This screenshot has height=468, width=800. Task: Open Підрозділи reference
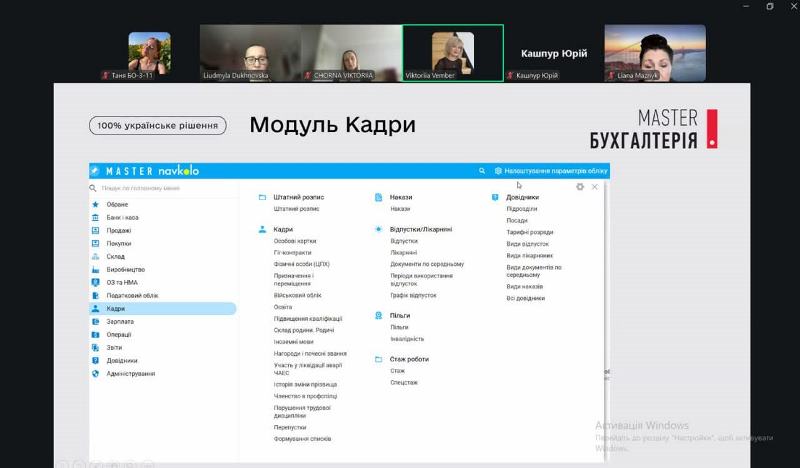pyautogui.click(x=521, y=209)
